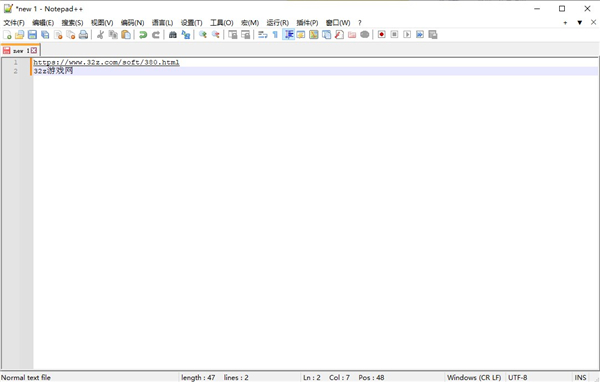This screenshot has width=600, height=382.
Task: Close the new 1 tab with red X
Action: 34,51
